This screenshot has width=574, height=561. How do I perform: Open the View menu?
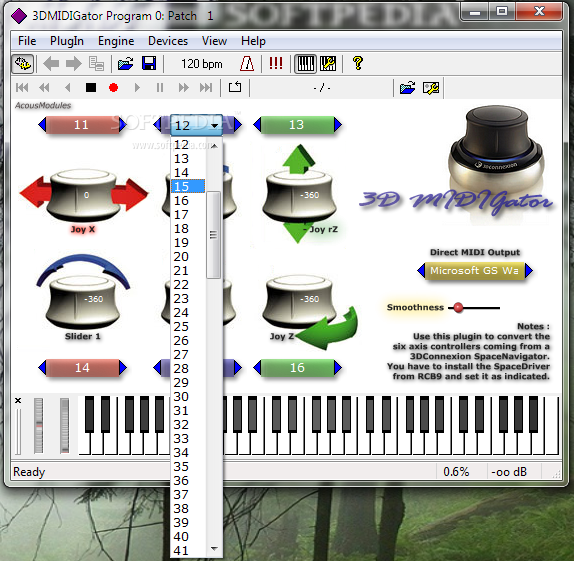[215, 41]
